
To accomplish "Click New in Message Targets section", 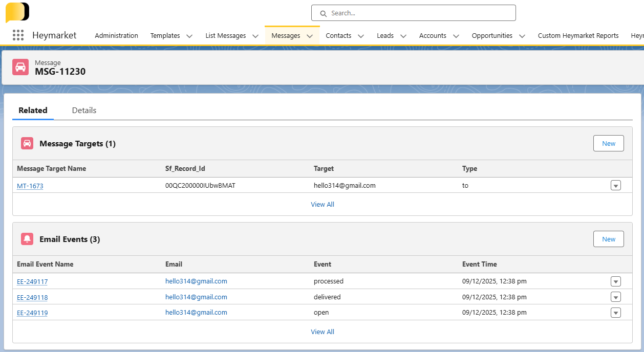I will tap(608, 144).
